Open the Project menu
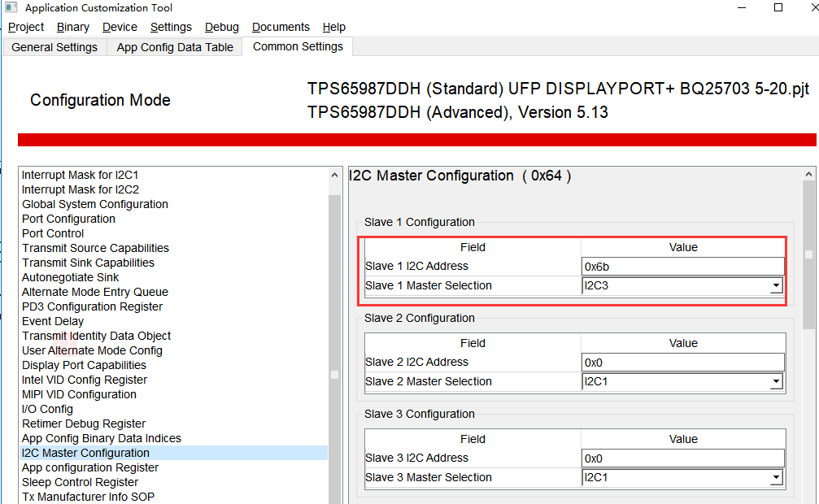 (25, 27)
